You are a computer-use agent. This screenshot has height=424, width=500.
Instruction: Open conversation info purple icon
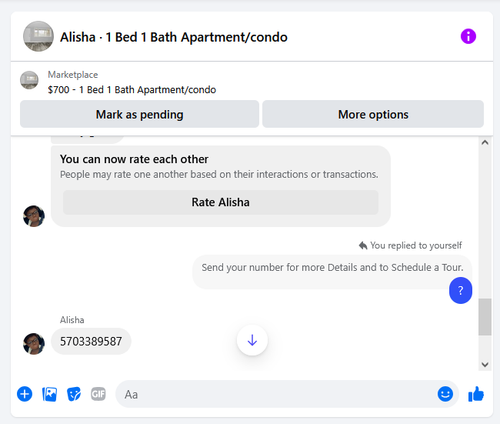coord(468,36)
